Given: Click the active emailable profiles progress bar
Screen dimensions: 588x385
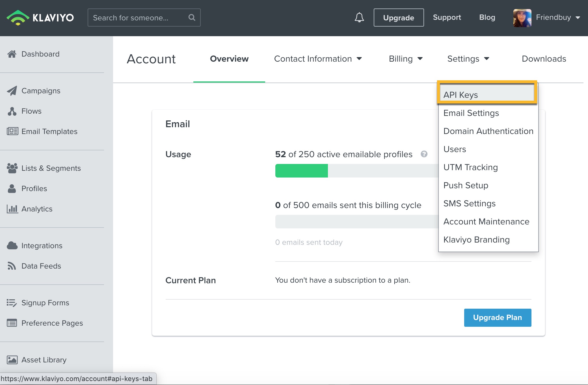Looking at the screenshot, I should 357,171.
